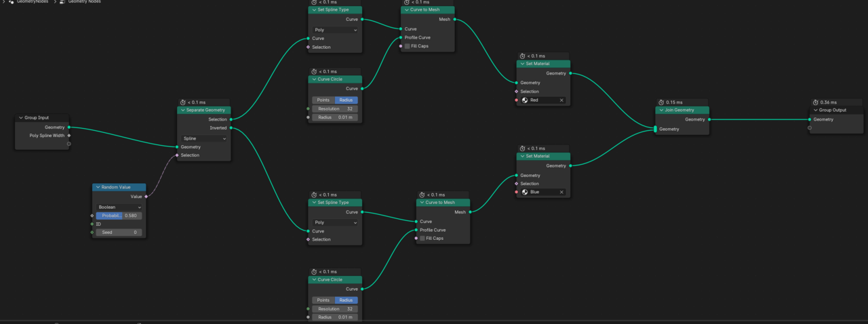Click the Geometry Nodes tree breadcrumb label

[x=85, y=2]
